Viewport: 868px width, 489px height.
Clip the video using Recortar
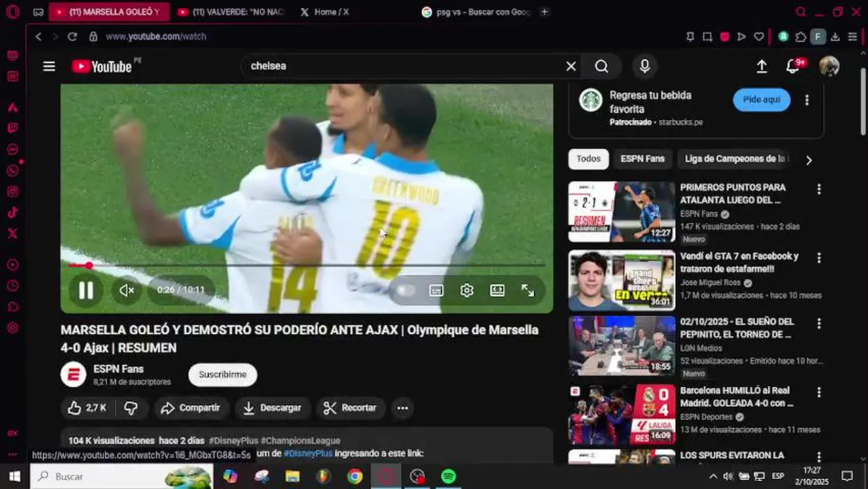(x=350, y=407)
